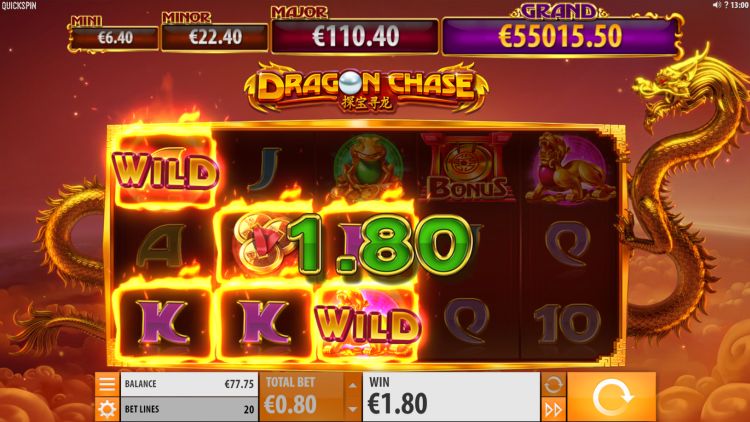Click the Minor jackpot €22.40 display
This screenshot has width=750, height=422.
(214, 37)
